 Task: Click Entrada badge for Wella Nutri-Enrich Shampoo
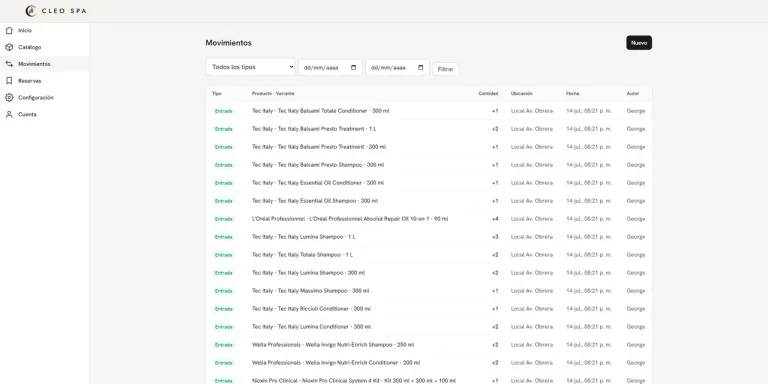click(223, 345)
